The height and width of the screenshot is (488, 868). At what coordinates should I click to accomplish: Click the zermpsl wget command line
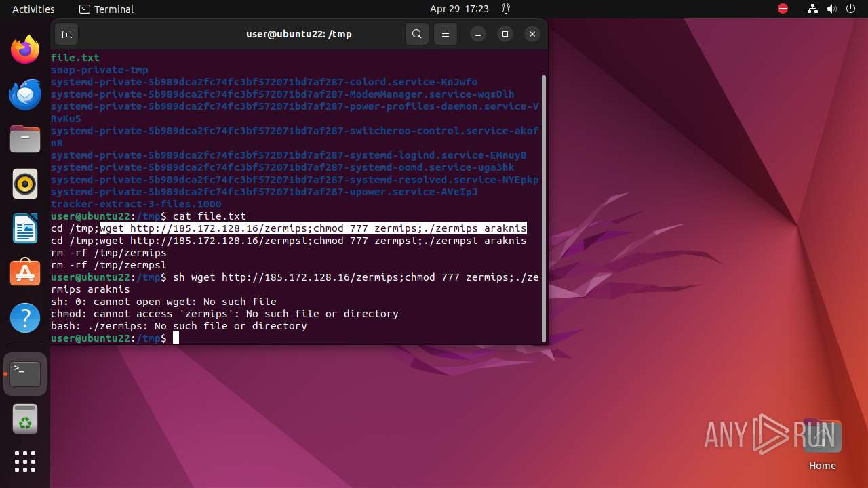[289, 241]
